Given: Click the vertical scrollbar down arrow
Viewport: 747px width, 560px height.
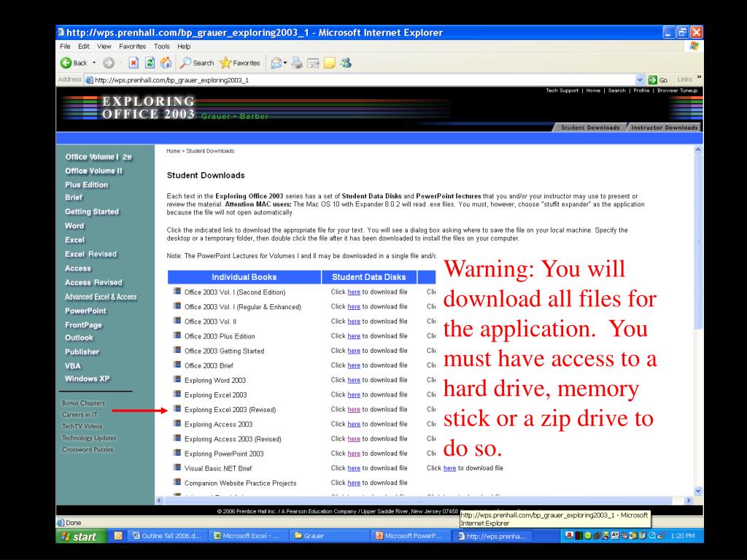Looking at the screenshot, I should [x=698, y=491].
